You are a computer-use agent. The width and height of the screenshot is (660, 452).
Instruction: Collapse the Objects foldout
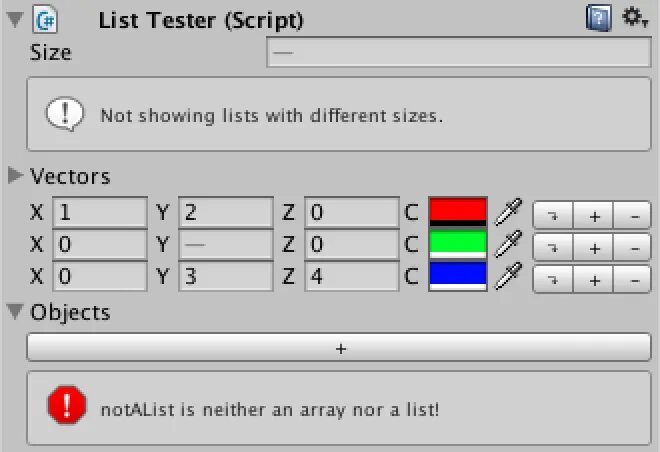15,312
